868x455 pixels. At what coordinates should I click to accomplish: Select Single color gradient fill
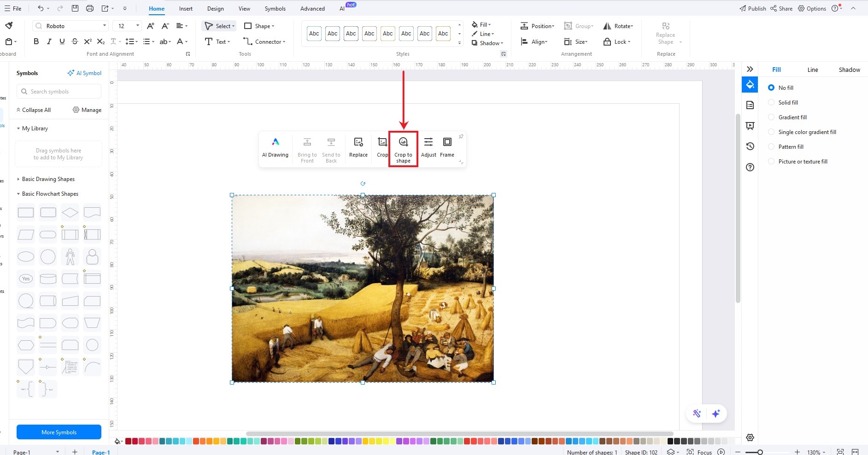(x=802, y=132)
